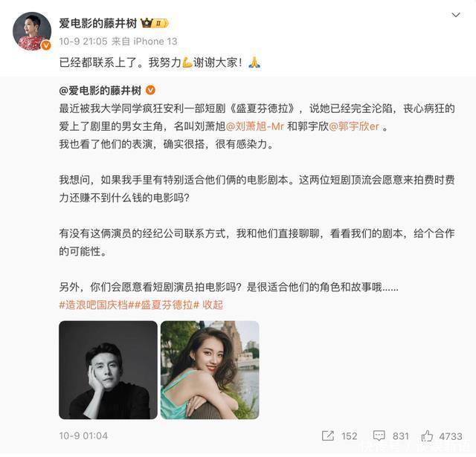Click the repost share icon
Image resolution: width=476 pixels, height=457 pixels.
(x=328, y=436)
